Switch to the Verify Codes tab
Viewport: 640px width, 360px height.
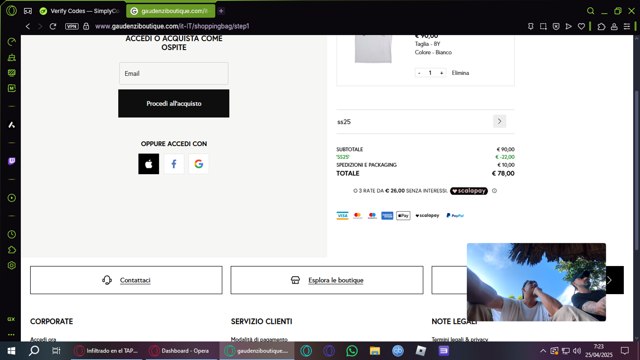pyautogui.click(x=80, y=11)
